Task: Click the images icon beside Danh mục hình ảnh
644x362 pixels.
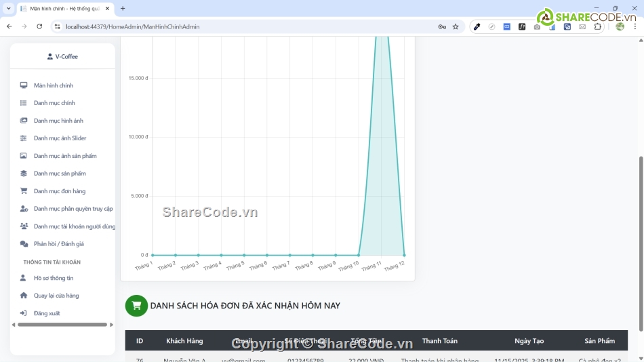Action: 24,121
